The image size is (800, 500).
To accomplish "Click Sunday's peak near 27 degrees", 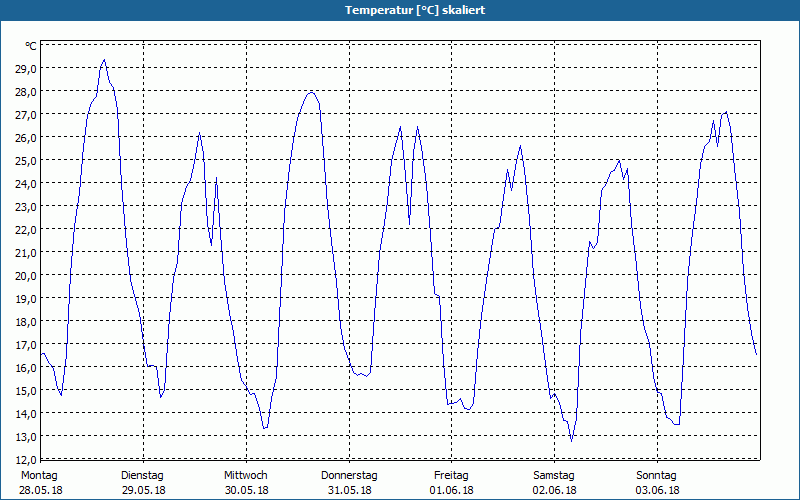I will point(726,112).
